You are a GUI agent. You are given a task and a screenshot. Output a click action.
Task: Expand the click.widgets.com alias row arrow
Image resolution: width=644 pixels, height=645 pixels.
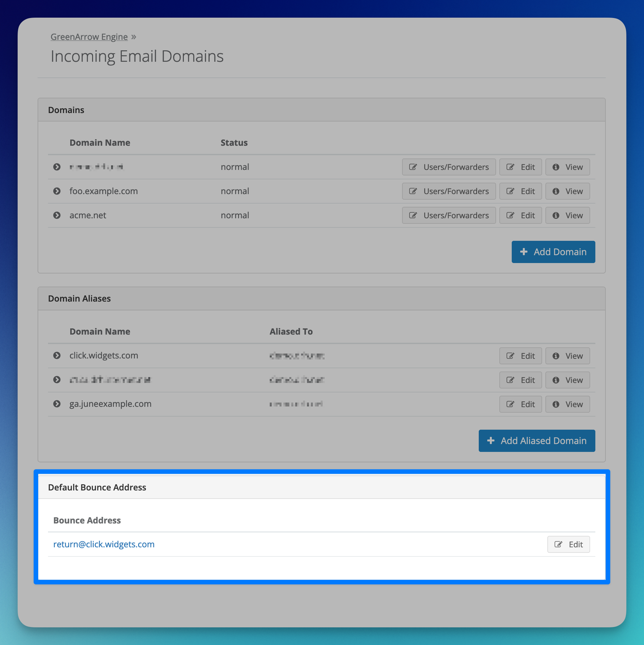coord(57,356)
